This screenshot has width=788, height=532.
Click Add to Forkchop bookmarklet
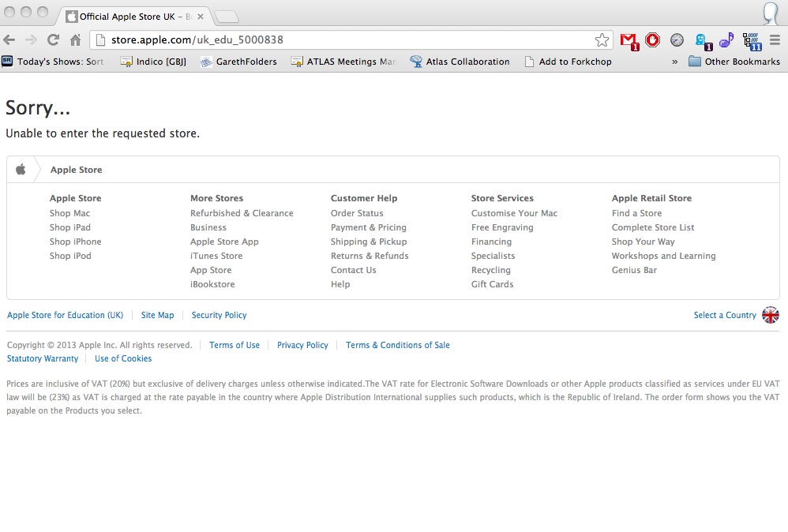point(568,62)
